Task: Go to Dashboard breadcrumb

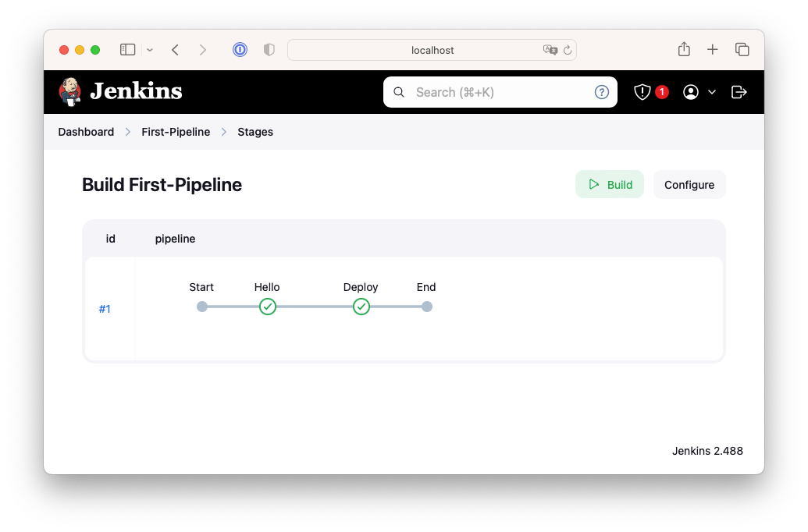Action: coord(86,132)
